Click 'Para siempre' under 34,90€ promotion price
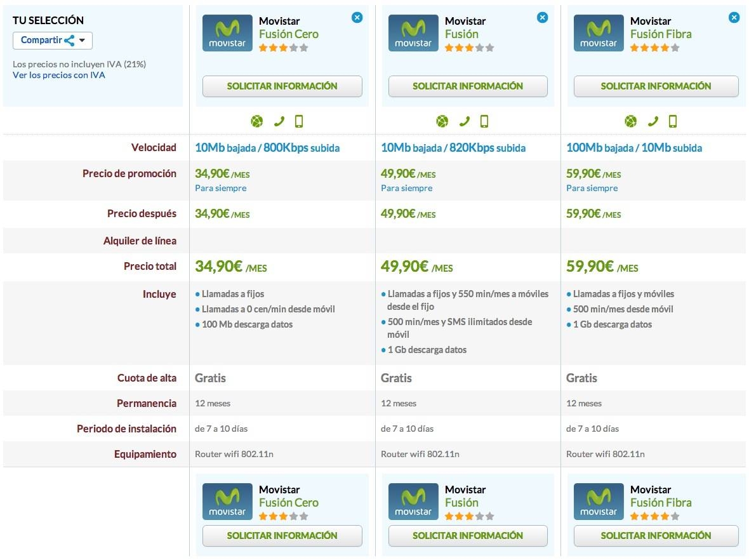The image size is (749, 560). pos(221,189)
